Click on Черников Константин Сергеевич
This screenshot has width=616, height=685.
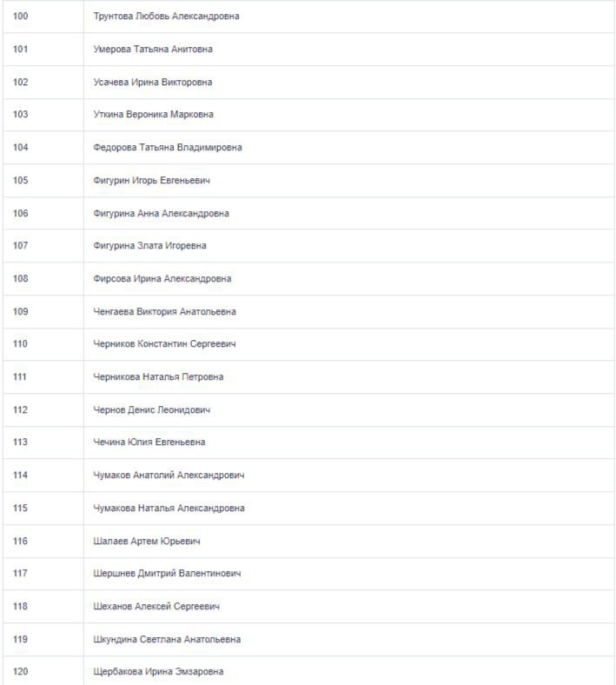click(x=164, y=344)
